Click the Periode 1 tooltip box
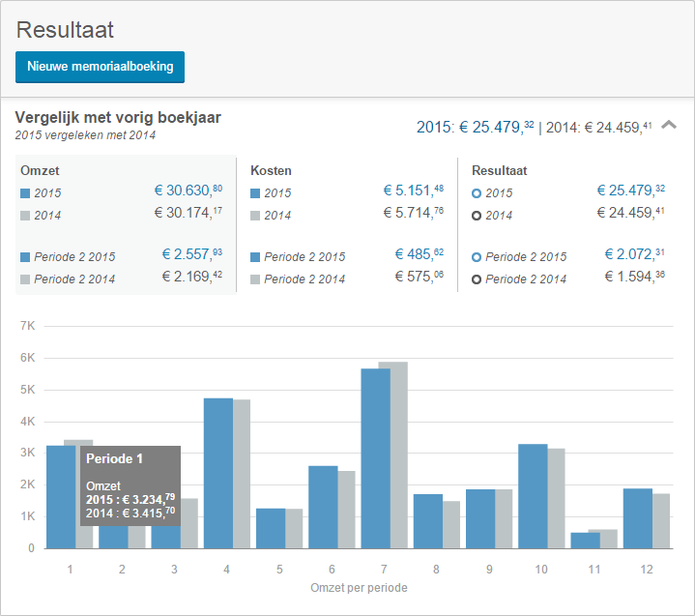This screenshot has width=695, height=616. (x=130, y=485)
